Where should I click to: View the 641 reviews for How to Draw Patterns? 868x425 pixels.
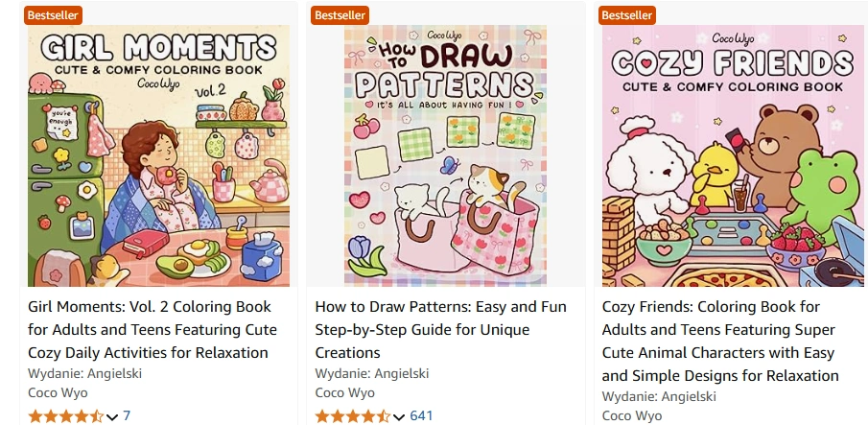[x=422, y=415]
